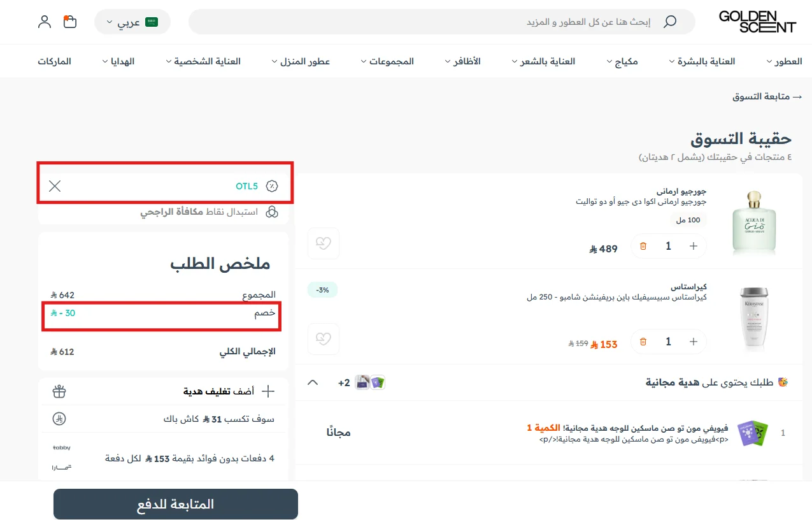Click the مجانًا free label
This screenshot has width=812, height=520.
[339, 433]
